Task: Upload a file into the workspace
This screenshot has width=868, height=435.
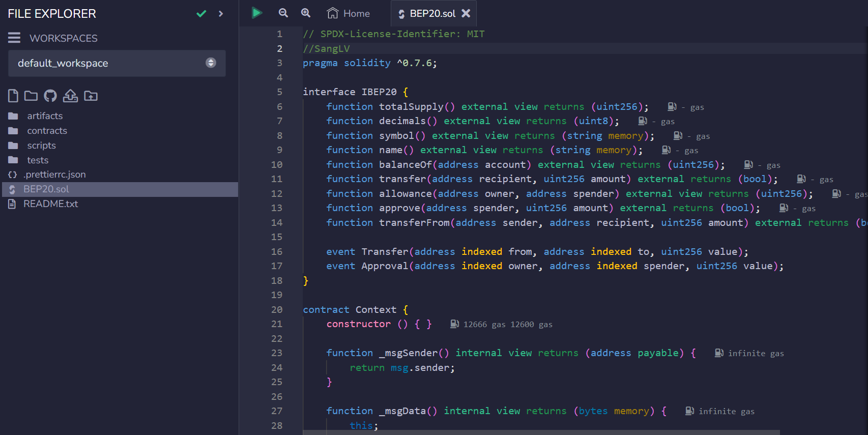Action: 70,96
